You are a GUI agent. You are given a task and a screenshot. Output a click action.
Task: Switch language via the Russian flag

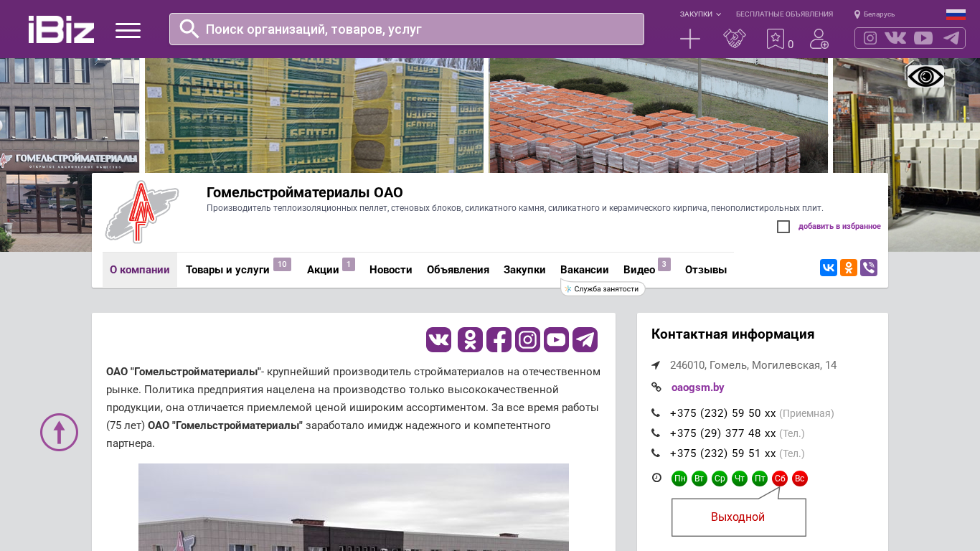pyautogui.click(x=956, y=14)
